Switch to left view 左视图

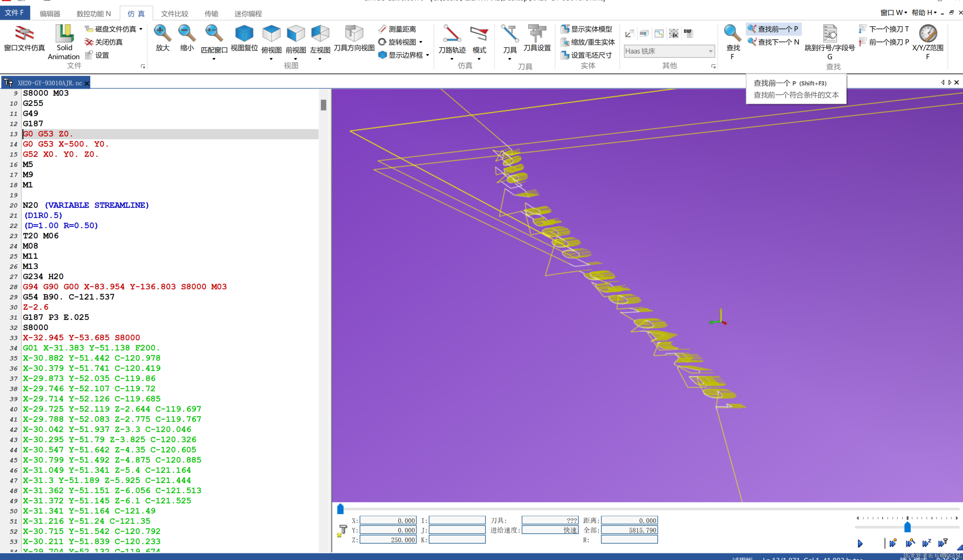(x=320, y=38)
